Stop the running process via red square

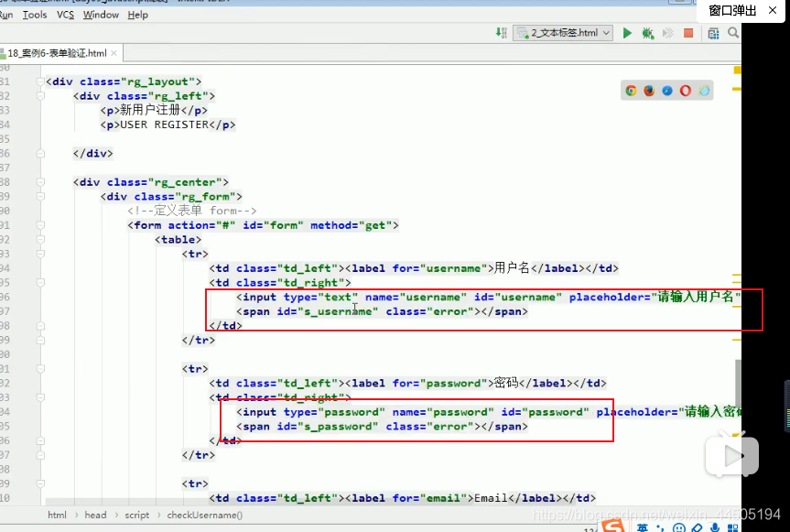point(688,33)
